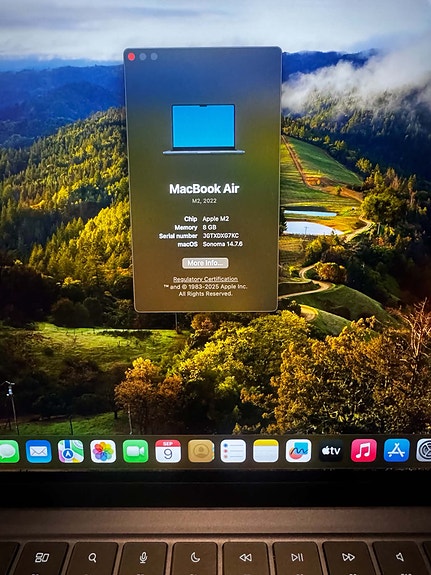Open System Settings from the Dock
Viewport: 431px width, 575px height.
pos(424,450)
